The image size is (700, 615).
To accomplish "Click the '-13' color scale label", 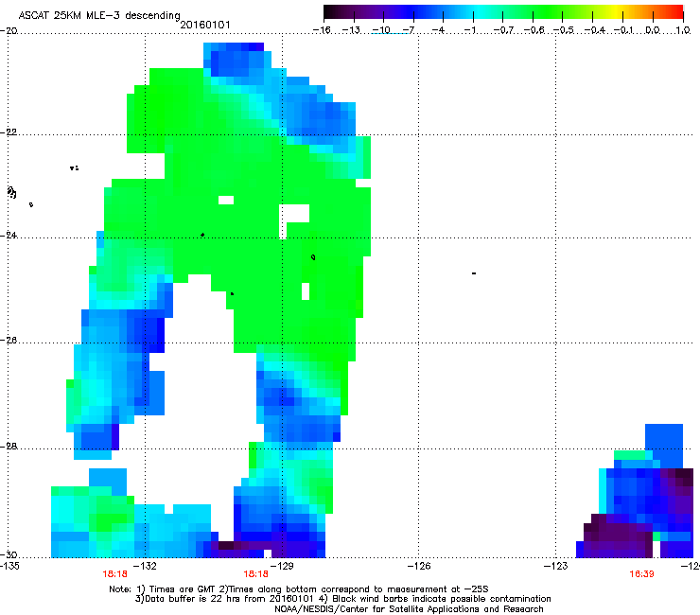I will point(351,30).
